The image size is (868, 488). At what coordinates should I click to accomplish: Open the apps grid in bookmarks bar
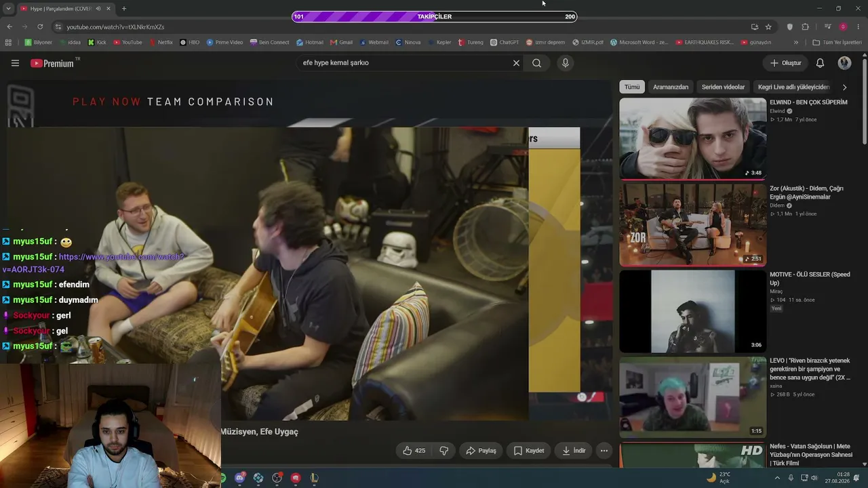pos(8,43)
